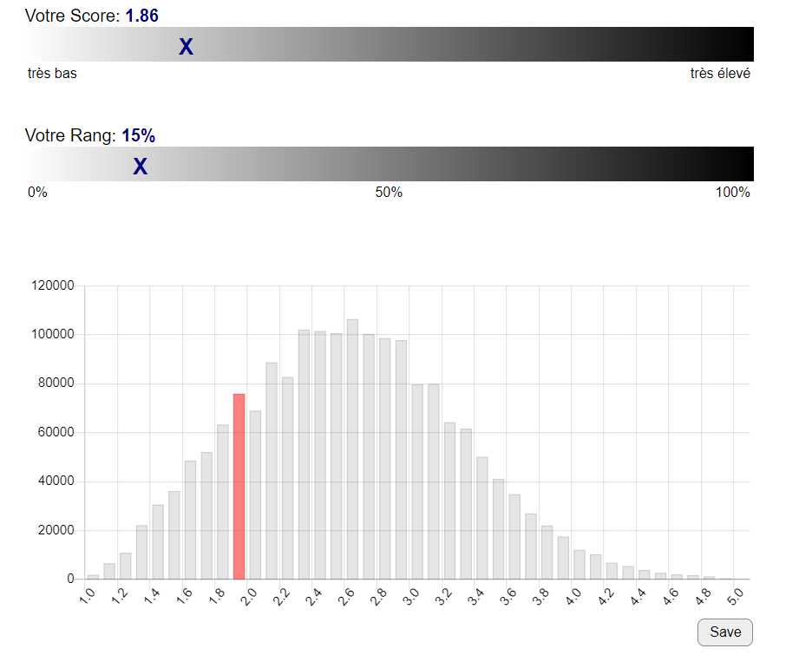
Task: Click the Save button below the chart
Action: pos(724,632)
